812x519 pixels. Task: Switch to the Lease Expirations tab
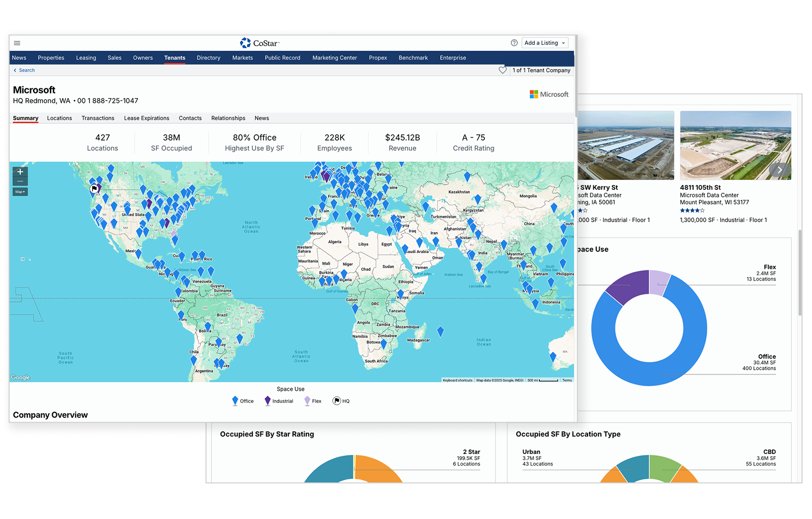146,118
